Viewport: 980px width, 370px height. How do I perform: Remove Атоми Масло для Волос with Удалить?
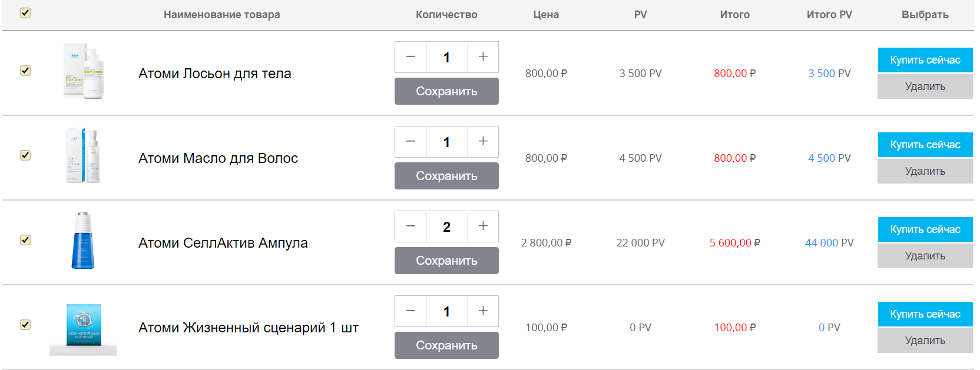click(925, 171)
